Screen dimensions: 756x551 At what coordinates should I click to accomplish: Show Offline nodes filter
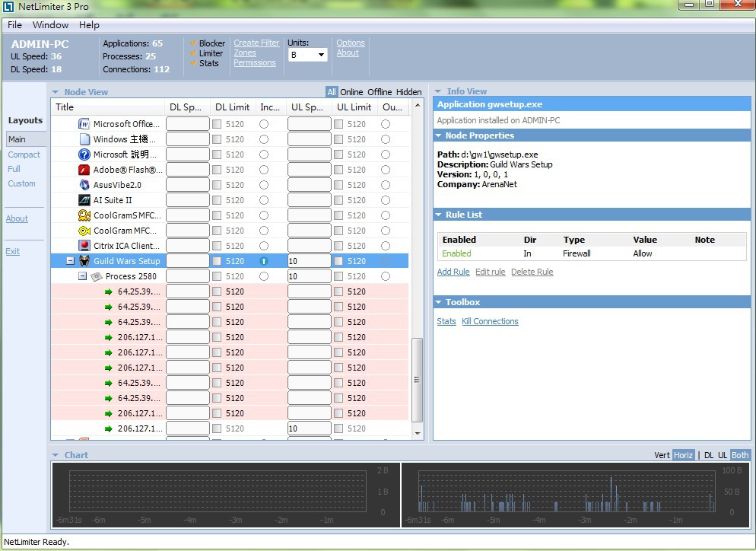(x=380, y=92)
